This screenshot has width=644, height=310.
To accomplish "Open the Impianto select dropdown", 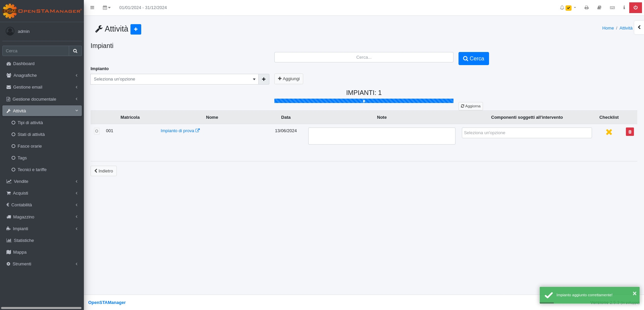I will (174, 79).
